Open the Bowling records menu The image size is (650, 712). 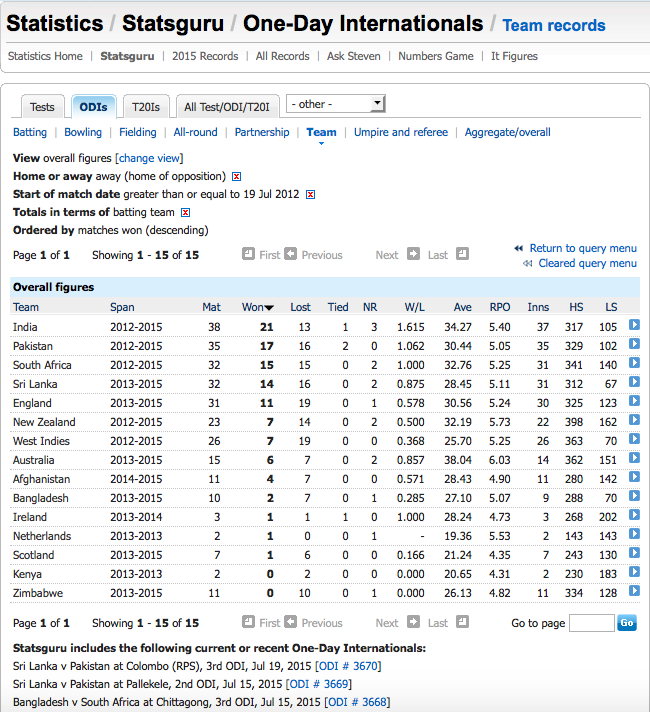click(x=83, y=132)
